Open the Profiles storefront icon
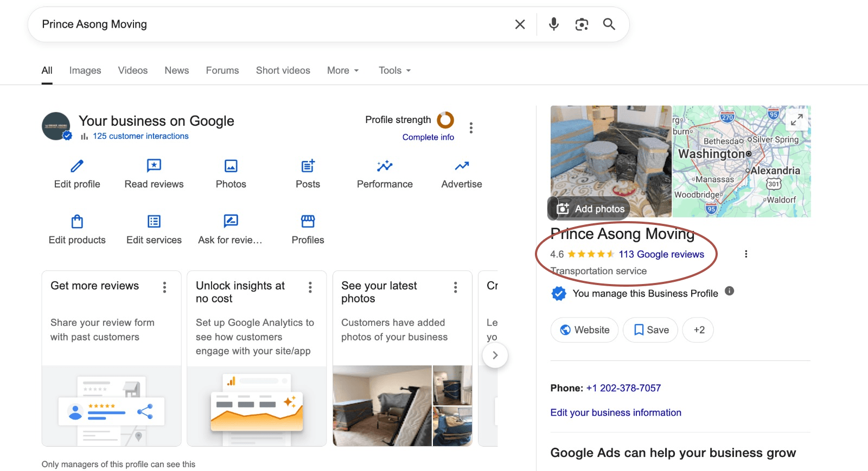This screenshot has width=868, height=471. coord(308,221)
